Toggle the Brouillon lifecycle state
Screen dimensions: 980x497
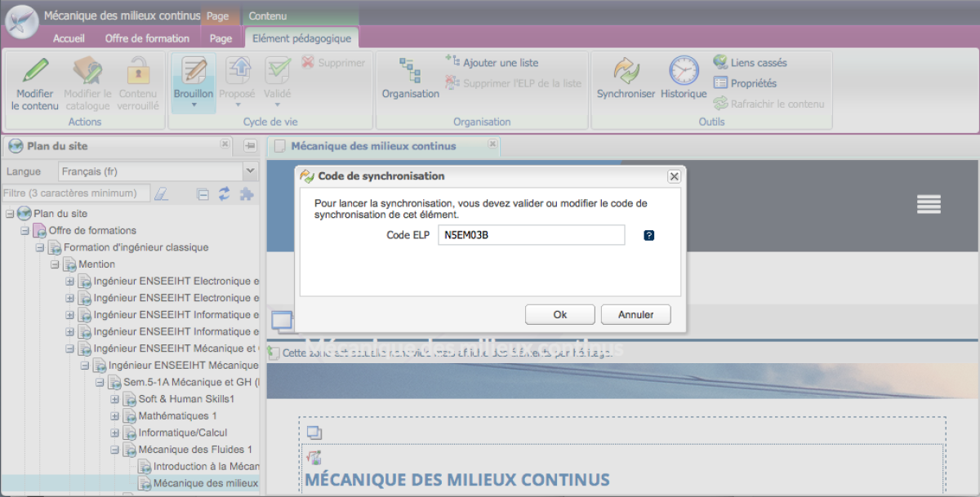click(x=193, y=82)
